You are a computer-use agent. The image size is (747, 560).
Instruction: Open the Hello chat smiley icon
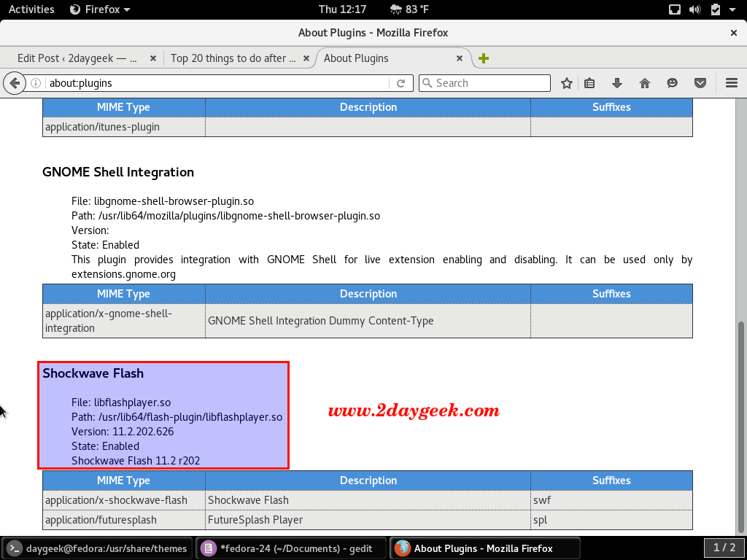(672, 83)
